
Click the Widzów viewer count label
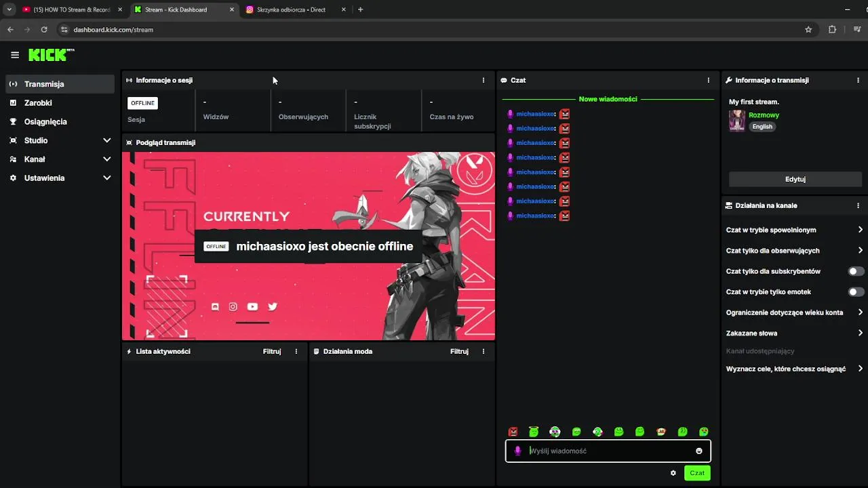point(216,117)
